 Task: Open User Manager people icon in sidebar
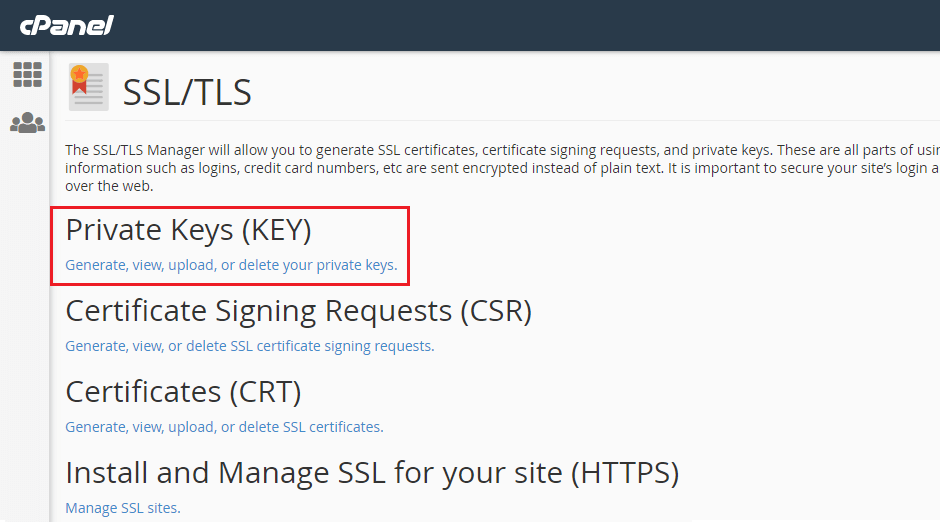(x=27, y=123)
